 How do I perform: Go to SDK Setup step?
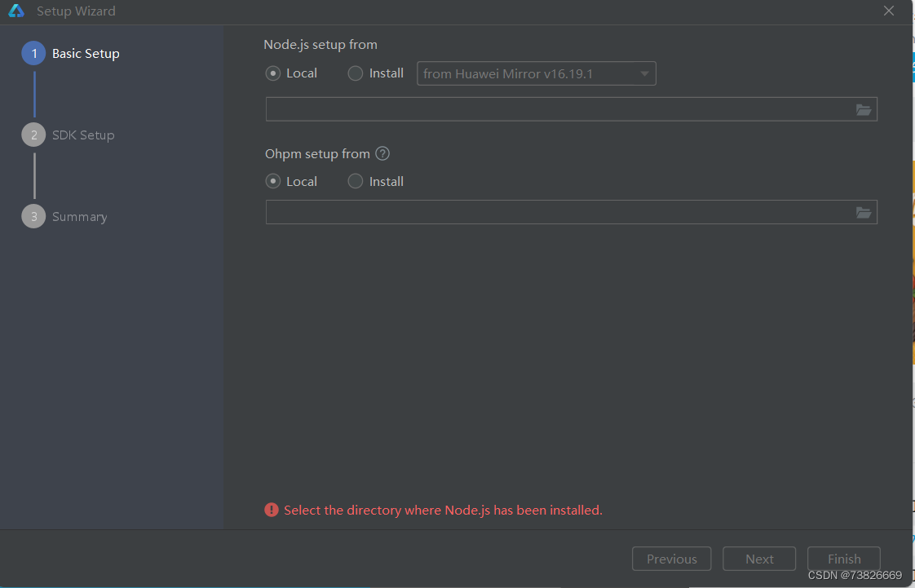click(x=69, y=135)
